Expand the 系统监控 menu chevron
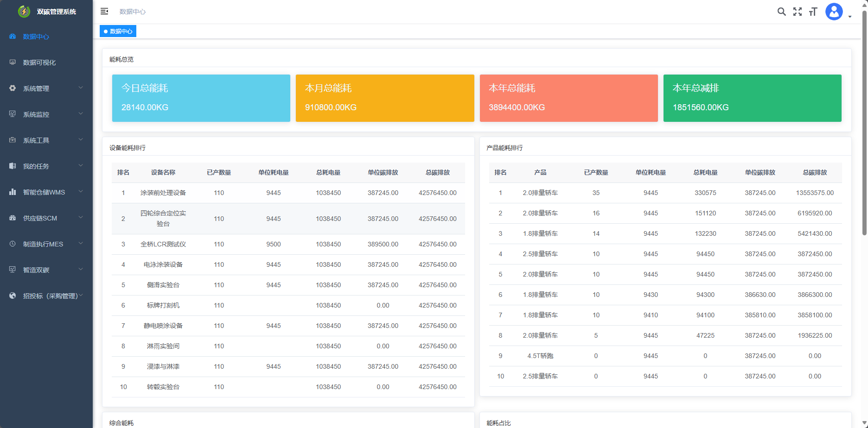 [x=81, y=113]
